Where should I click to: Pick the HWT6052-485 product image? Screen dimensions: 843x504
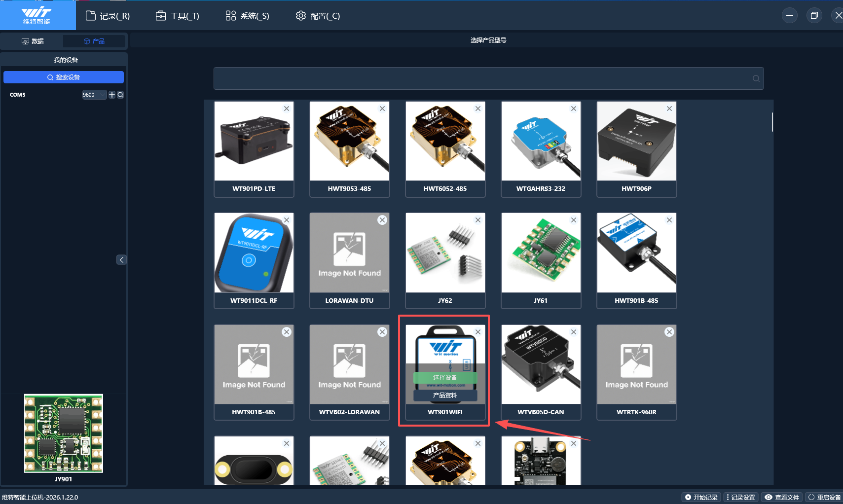tap(445, 141)
